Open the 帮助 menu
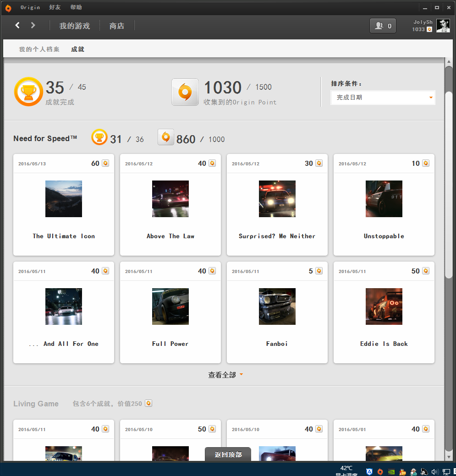The width and height of the screenshot is (456, 476). coord(76,7)
